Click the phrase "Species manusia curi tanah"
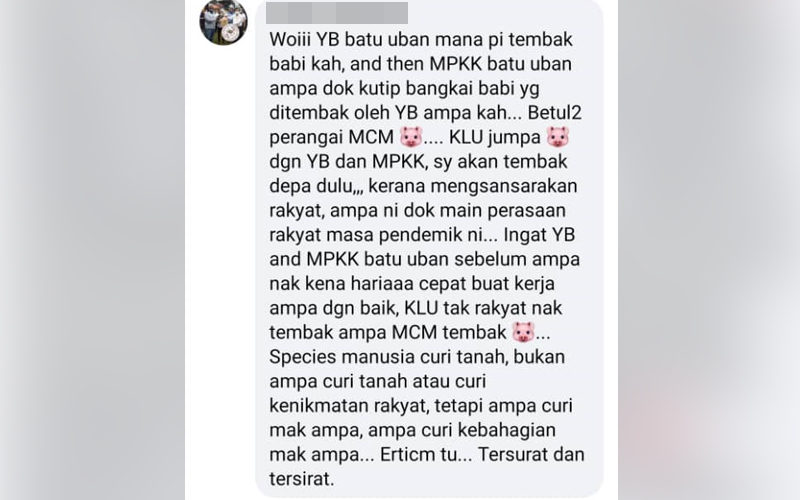800x500 pixels. pos(388,357)
